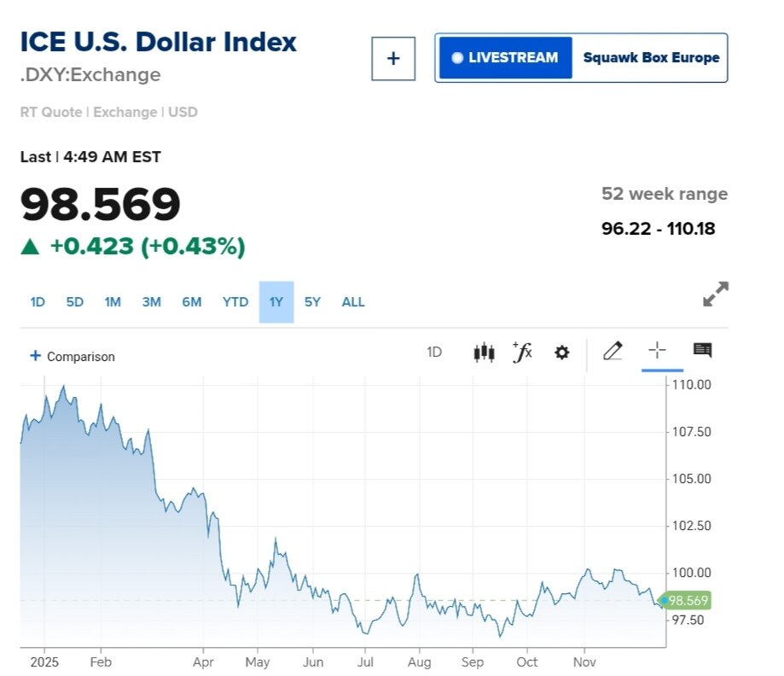Add DXY to watchlist with plus button

coord(393,58)
